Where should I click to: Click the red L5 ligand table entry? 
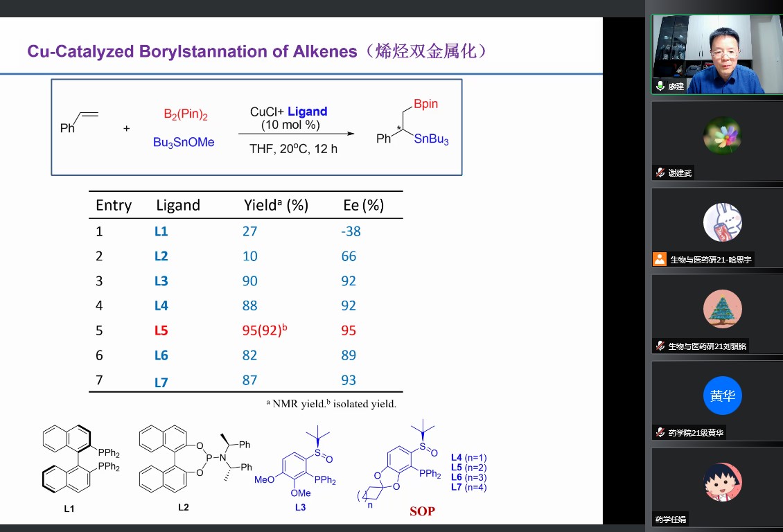(x=161, y=330)
